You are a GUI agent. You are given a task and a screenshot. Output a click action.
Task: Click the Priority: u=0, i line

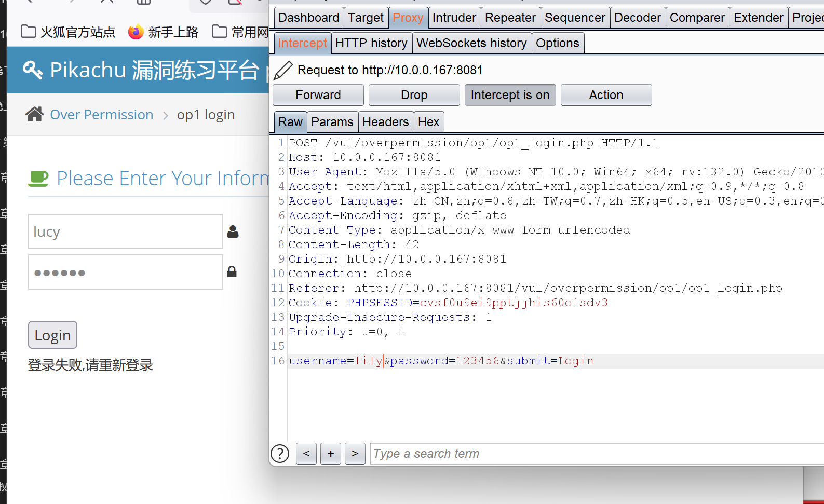(x=346, y=332)
